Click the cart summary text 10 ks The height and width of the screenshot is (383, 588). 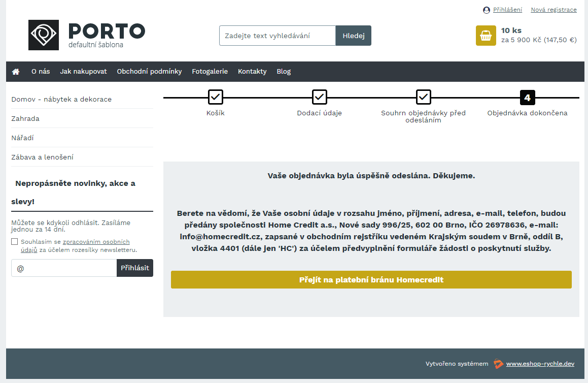(x=511, y=30)
